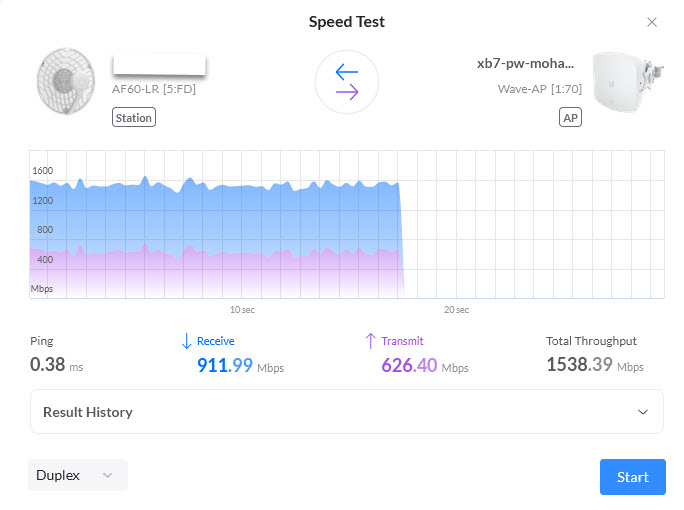
Task: Click the Wave-AP device image
Action: click(628, 82)
